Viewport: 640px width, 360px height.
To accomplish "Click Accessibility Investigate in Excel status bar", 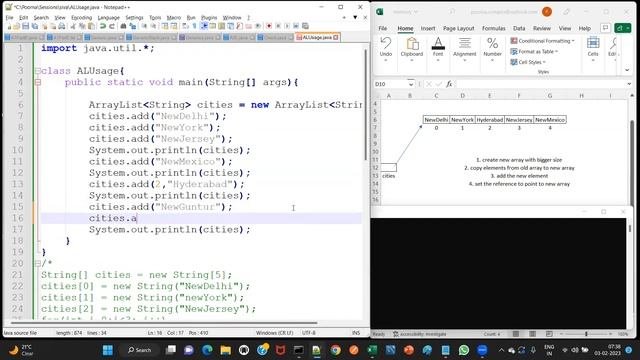I will (x=420, y=334).
